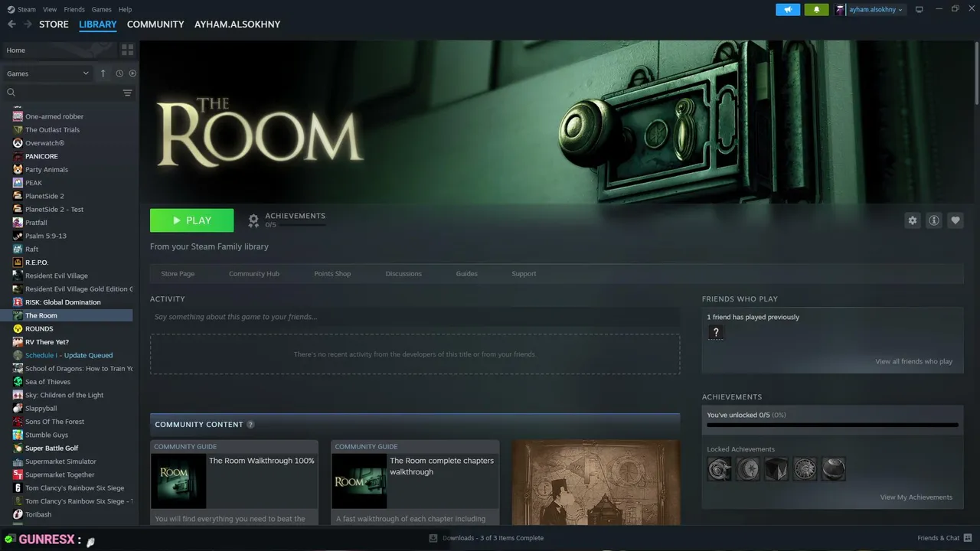The height and width of the screenshot is (551, 980).
Task: Click the Overwatch game icon in the list
Action: click(x=18, y=143)
